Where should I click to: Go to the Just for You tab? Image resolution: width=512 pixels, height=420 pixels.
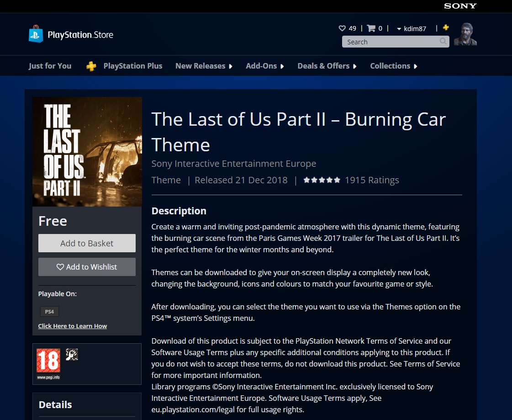click(50, 66)
